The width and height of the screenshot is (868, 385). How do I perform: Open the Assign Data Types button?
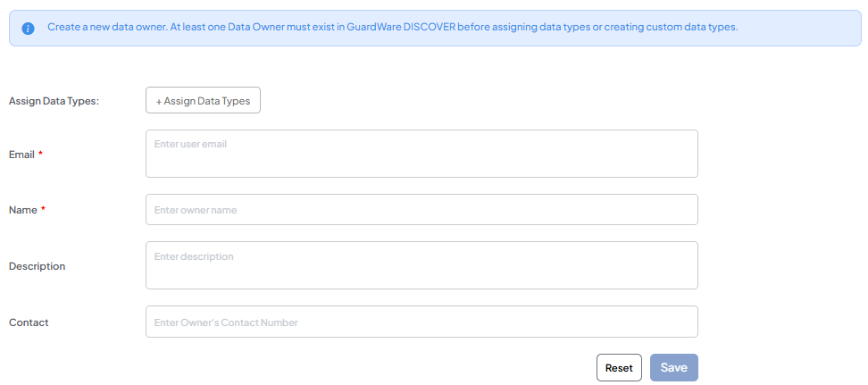tap(203, 101)
